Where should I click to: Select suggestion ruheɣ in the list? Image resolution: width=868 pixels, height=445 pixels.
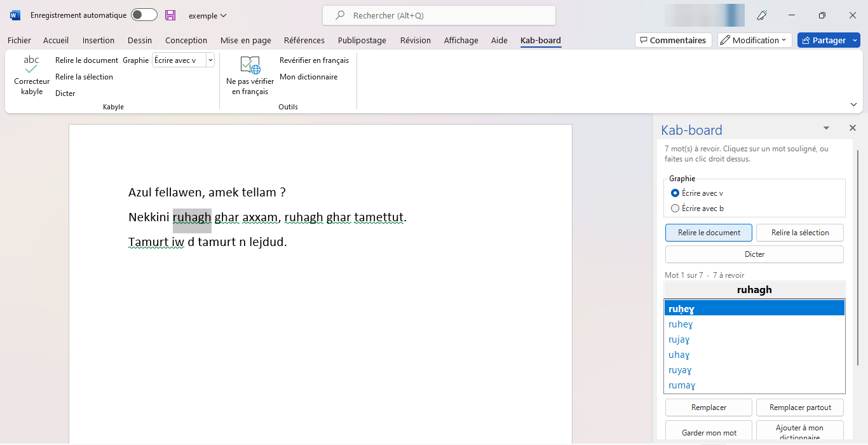click(x=754, y=324)
